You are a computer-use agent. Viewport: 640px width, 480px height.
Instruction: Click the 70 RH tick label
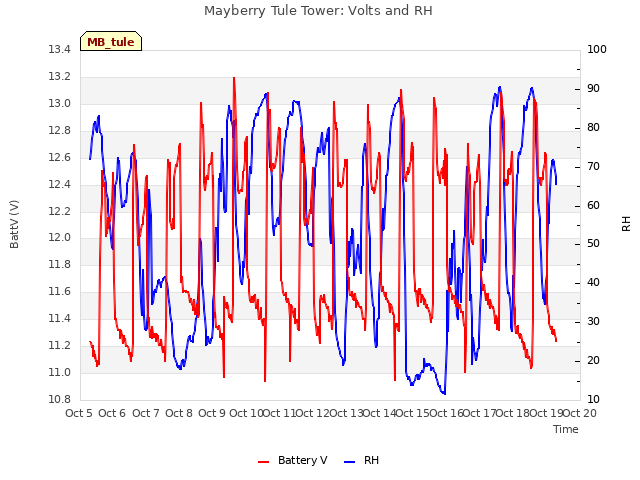(593, 167)
